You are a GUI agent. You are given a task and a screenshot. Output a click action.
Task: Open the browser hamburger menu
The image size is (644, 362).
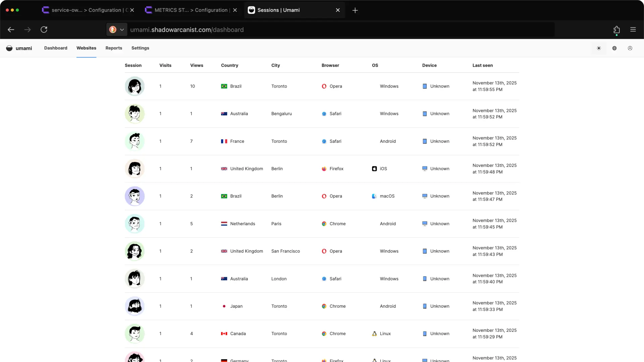[633, 30]
